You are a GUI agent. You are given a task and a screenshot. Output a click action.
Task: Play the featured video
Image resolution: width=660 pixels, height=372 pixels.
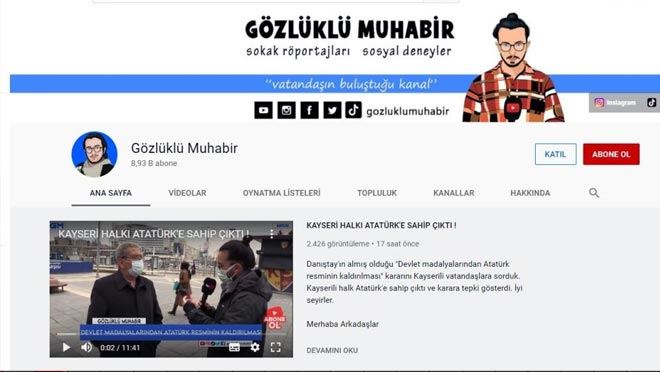[x=66, y=347]
